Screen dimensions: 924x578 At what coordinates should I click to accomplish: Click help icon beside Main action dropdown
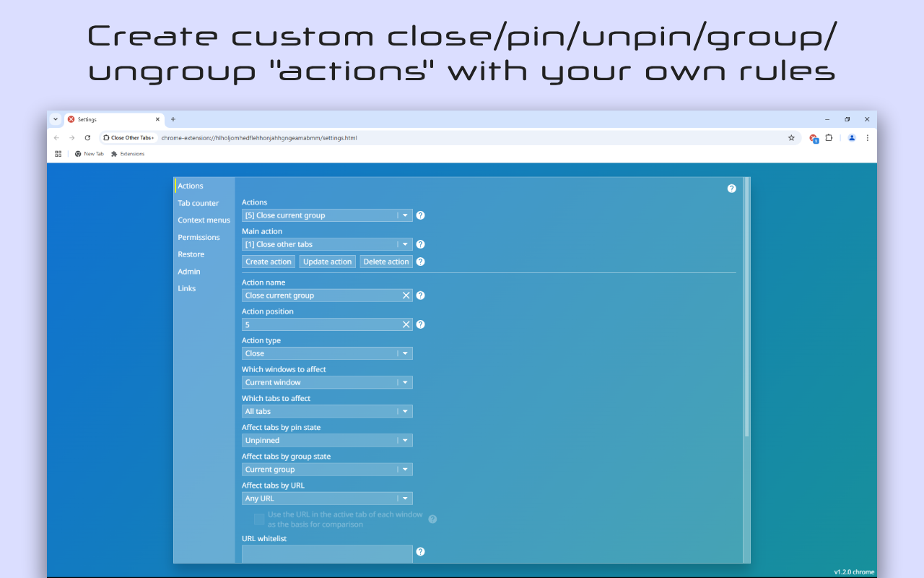coord(420,244)
